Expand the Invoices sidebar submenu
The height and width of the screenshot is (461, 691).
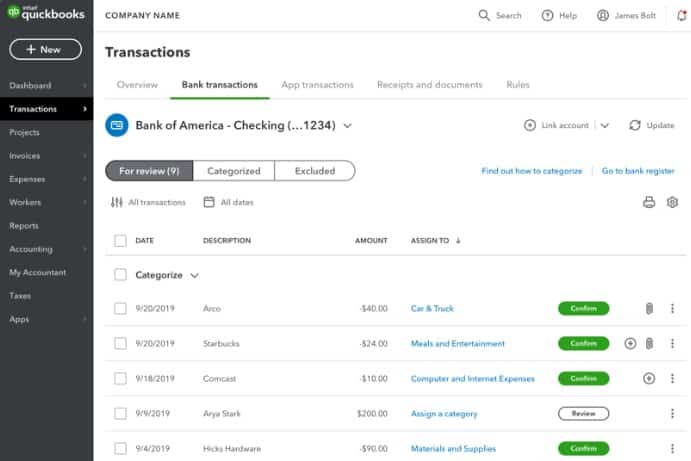click(85, 156)
